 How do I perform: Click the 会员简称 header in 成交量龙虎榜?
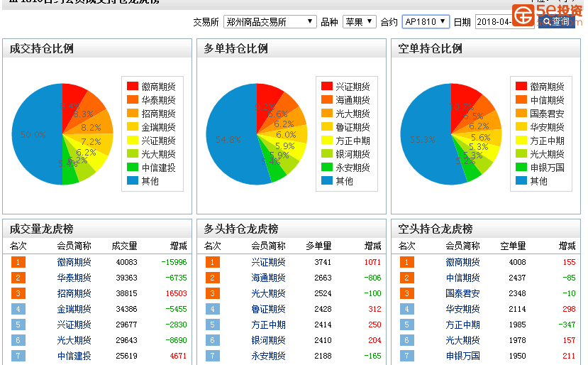(74, 246)
